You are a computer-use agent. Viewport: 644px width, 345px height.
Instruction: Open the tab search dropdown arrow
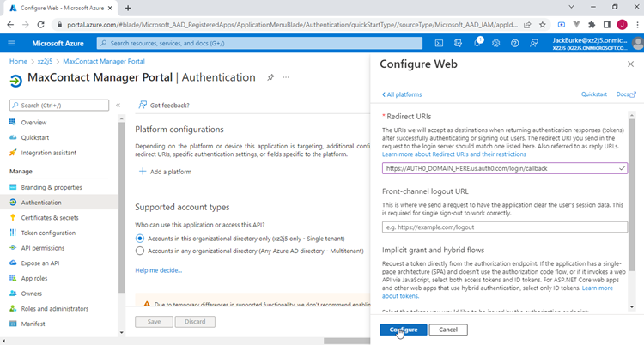(571, 7)
